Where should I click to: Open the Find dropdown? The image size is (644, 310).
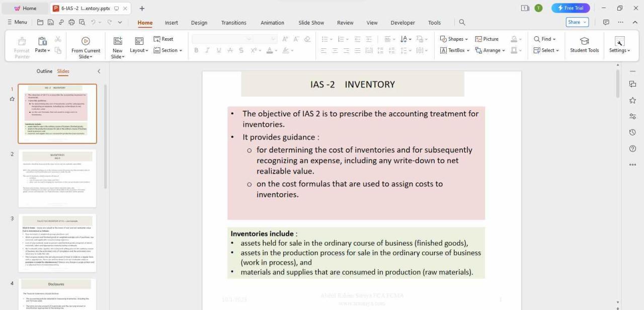(545, 39)
